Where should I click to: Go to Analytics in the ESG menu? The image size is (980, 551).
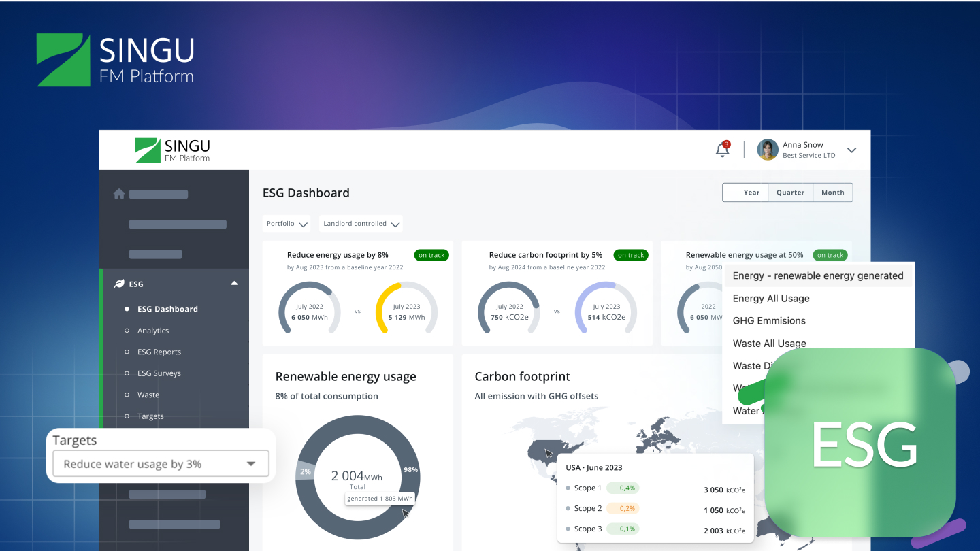pos(153,331)
